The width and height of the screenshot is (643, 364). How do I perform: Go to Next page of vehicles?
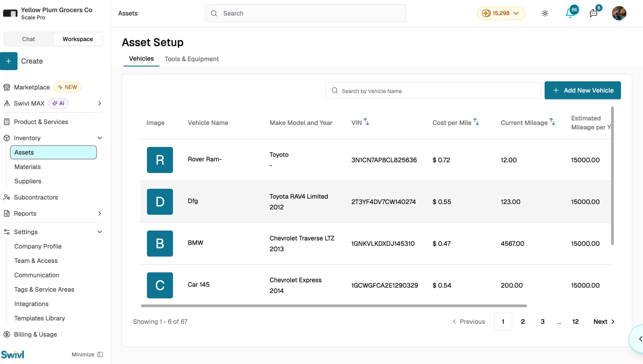[604, 321]
